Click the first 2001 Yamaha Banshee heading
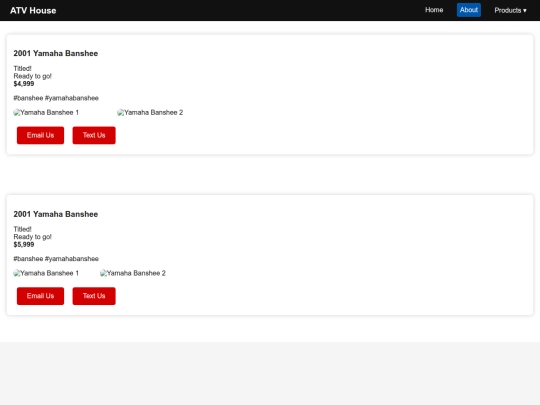The height and width of the screenshot is (405, 540). pos(56,53)
